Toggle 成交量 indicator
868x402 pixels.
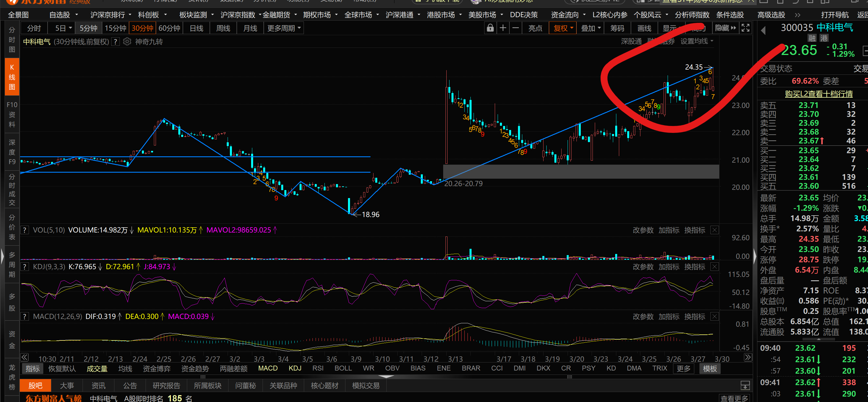[97, 369]
